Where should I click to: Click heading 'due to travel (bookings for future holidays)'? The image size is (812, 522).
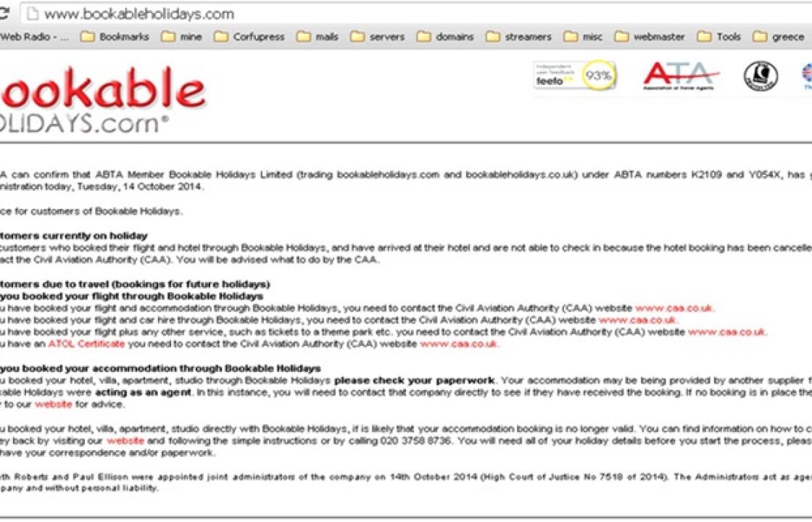(155, 284)
